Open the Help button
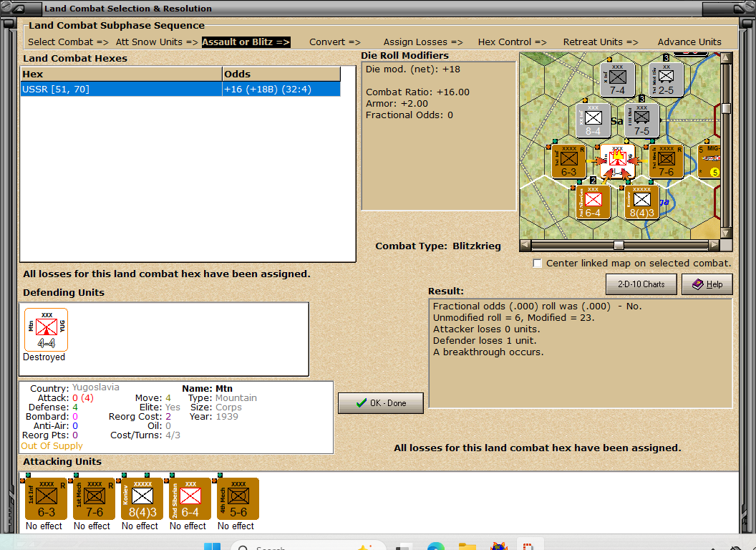The height and width of the screenshot is (550, 756). pyautogui.click(x=707, y=284)
